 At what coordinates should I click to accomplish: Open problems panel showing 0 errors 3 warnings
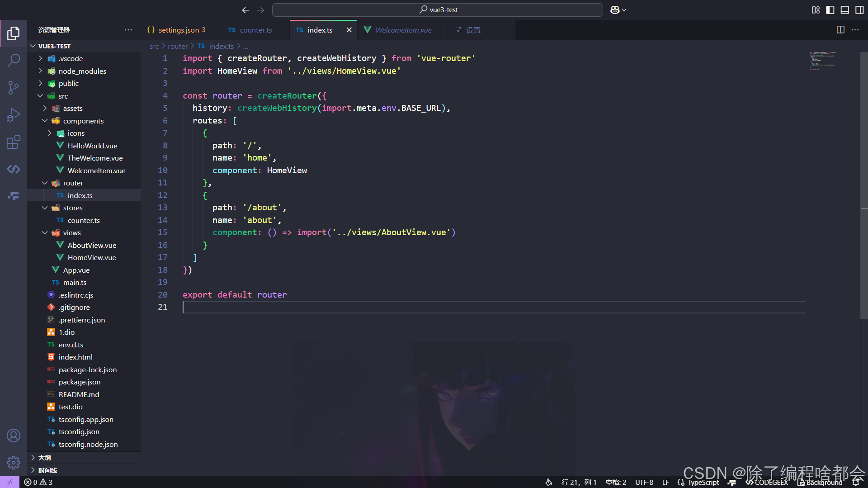(x=38, y=482)
